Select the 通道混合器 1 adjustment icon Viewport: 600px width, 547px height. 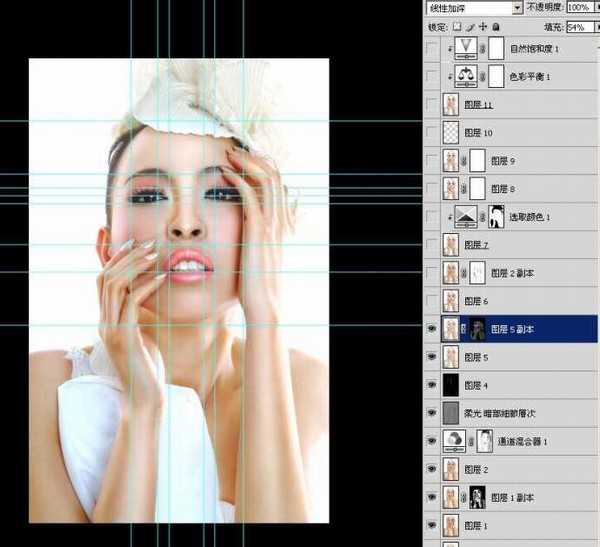click(x=452, y=440)
